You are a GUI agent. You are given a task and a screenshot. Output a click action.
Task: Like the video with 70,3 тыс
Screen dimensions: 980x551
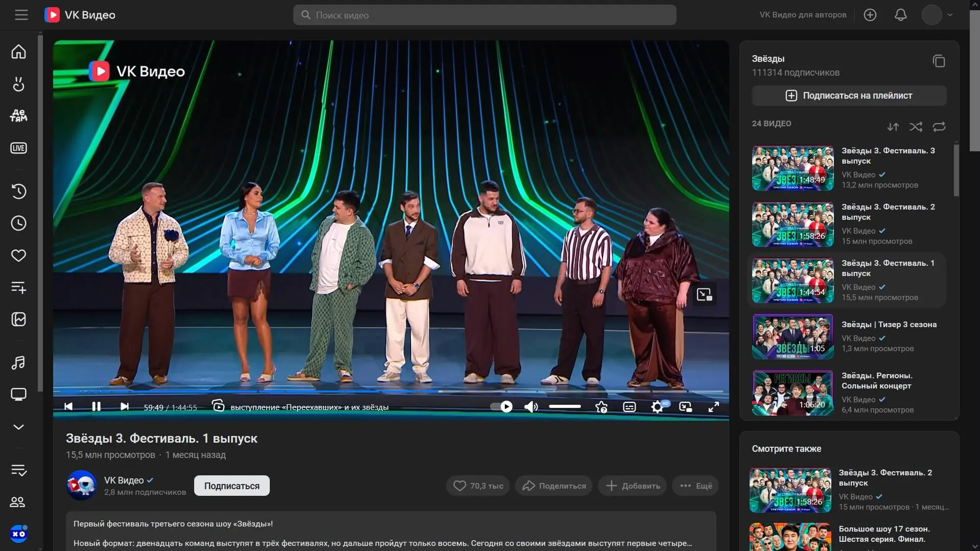coord(478,486)
